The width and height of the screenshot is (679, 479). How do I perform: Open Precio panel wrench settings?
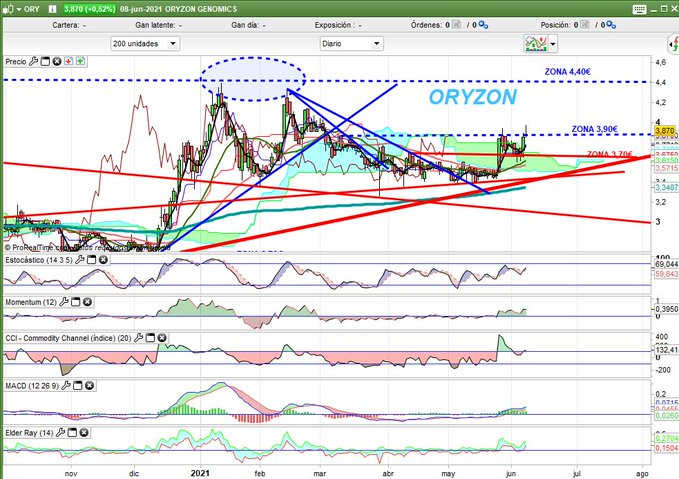(33, 61)
